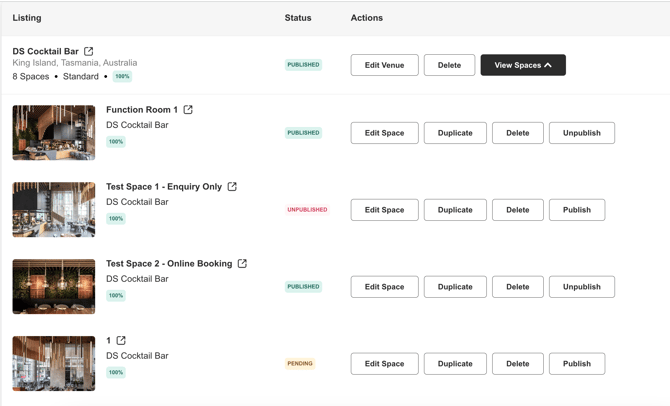This screenshot has height=406, width=670.
Task: Click external link icon beside listing "1"
Action: pos(121,341)
